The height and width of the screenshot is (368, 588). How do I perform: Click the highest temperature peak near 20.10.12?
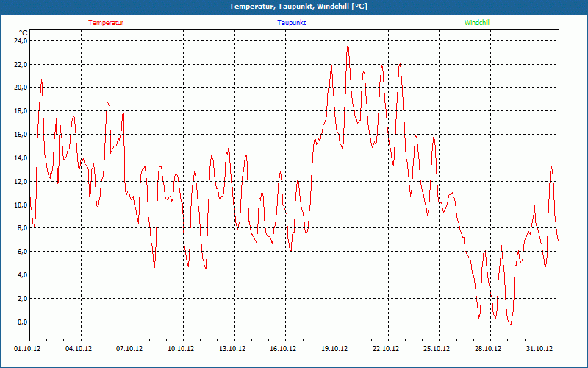(x=348, y=45)
